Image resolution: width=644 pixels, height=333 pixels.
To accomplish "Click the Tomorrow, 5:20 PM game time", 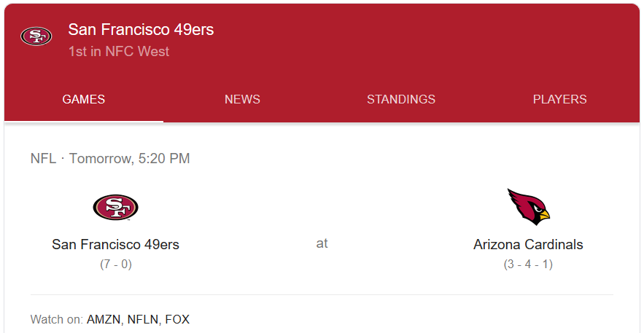I will click(129, 159).
